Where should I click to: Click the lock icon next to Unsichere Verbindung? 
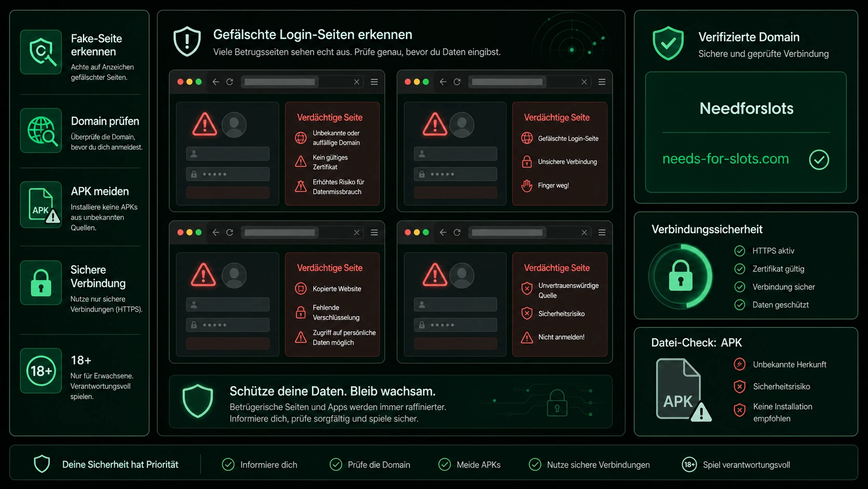click(527, 162)
